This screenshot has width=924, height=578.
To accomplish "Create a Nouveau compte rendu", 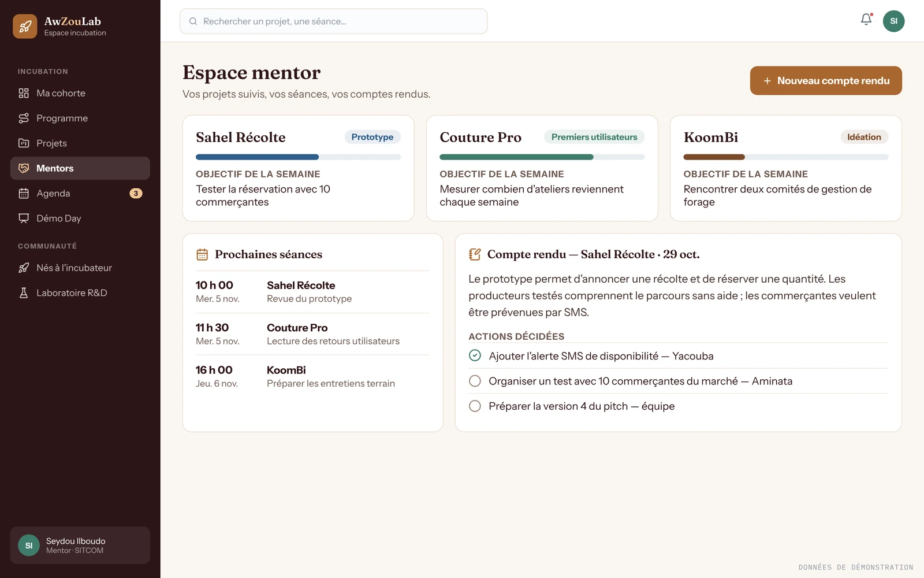I will [x=826, y=81].
